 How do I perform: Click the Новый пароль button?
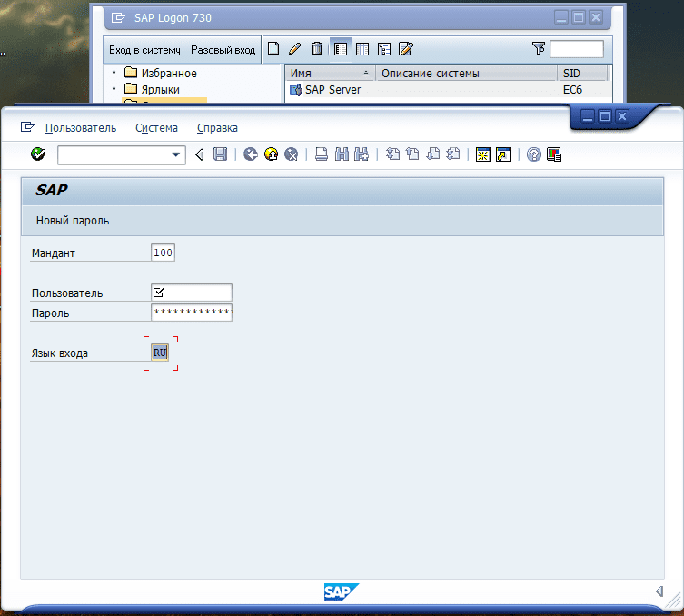(73, 221)
